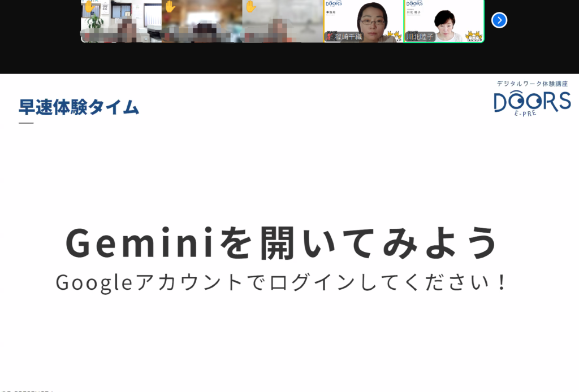Click cat mascot illustration in 篠崎千織 tile
Screen dimensions: 579x392
click(x=394, y=36)
